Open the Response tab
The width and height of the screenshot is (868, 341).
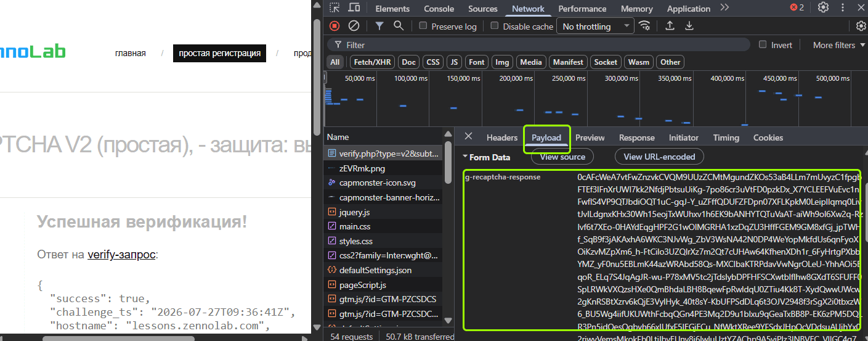pos(637,138)
